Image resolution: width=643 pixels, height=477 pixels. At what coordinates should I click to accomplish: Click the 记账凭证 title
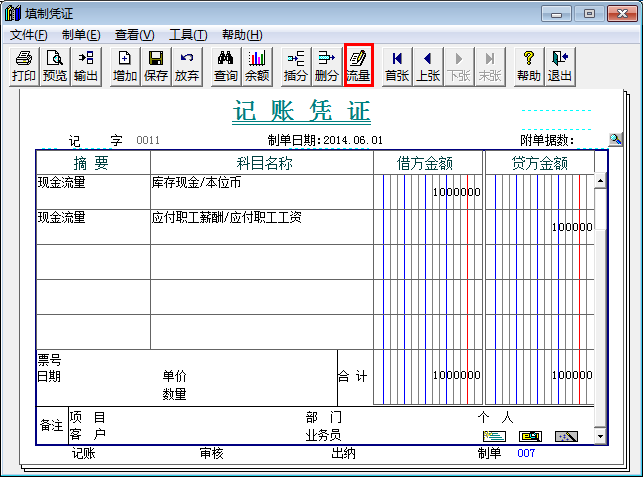[301, 111]
